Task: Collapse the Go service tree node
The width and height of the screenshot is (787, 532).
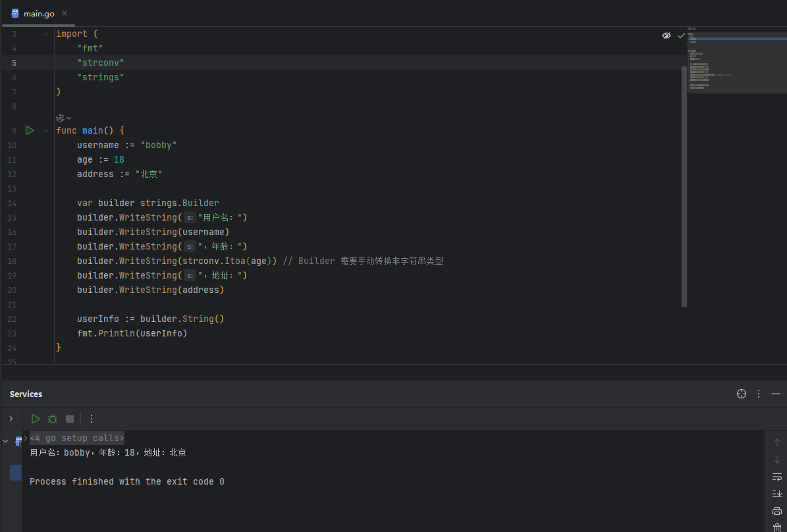Action: 5,441
